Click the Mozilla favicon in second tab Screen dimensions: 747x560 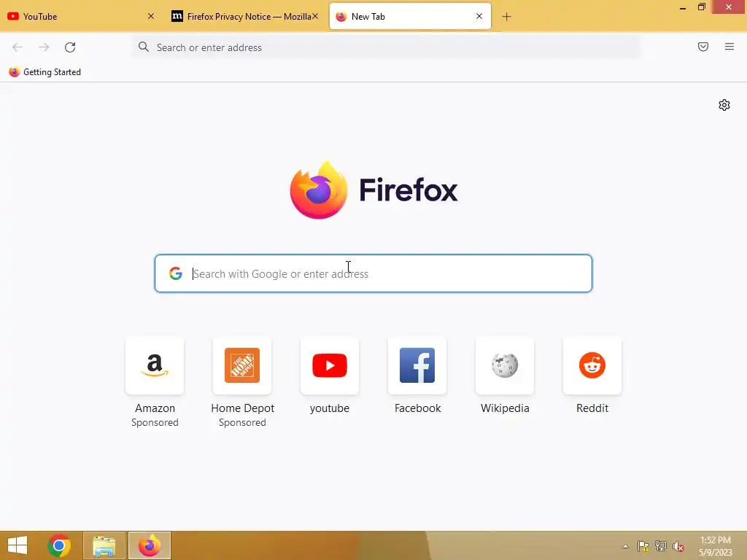tap(177, 16)
